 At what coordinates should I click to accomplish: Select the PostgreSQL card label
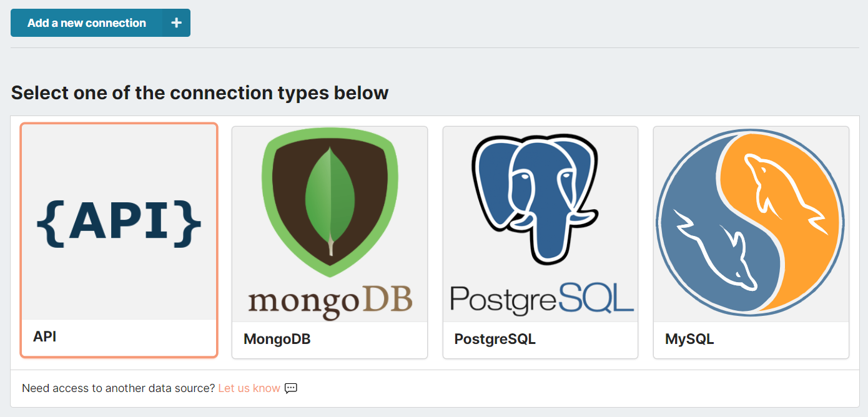495,340
